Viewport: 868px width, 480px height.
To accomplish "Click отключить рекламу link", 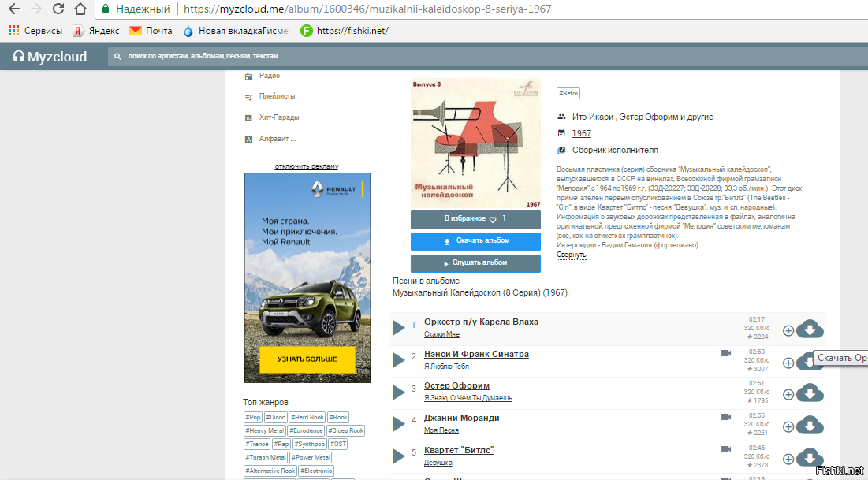I will point(306,166).
